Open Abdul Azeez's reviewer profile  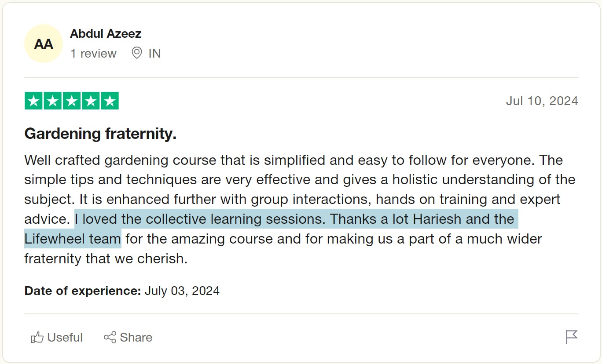pos(106,34)
